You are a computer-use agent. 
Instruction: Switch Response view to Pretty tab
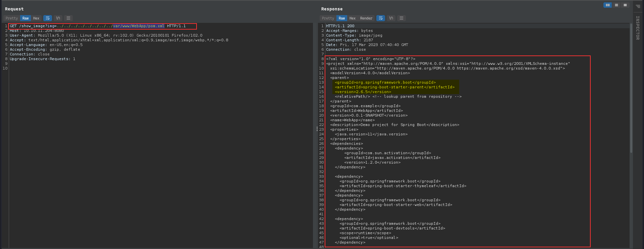[x=328, y=18]
